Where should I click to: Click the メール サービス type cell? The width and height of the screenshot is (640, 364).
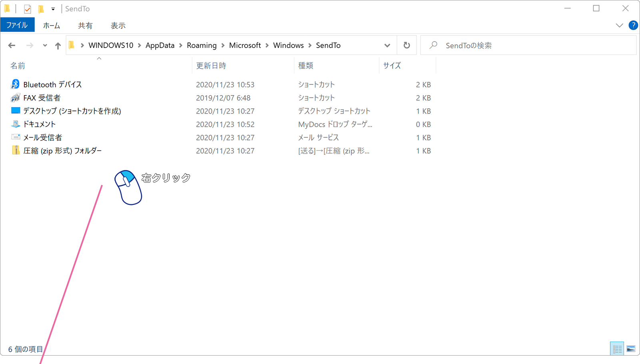pos(318,137)
